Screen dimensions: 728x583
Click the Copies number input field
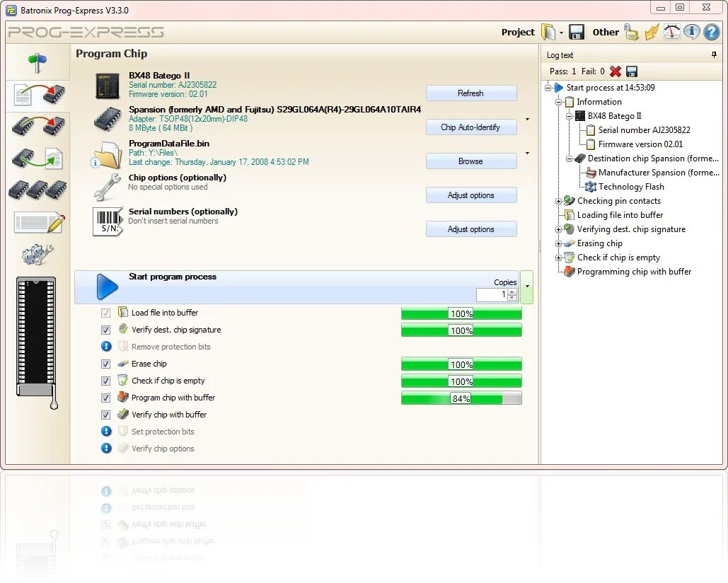[x=492, y=294]
